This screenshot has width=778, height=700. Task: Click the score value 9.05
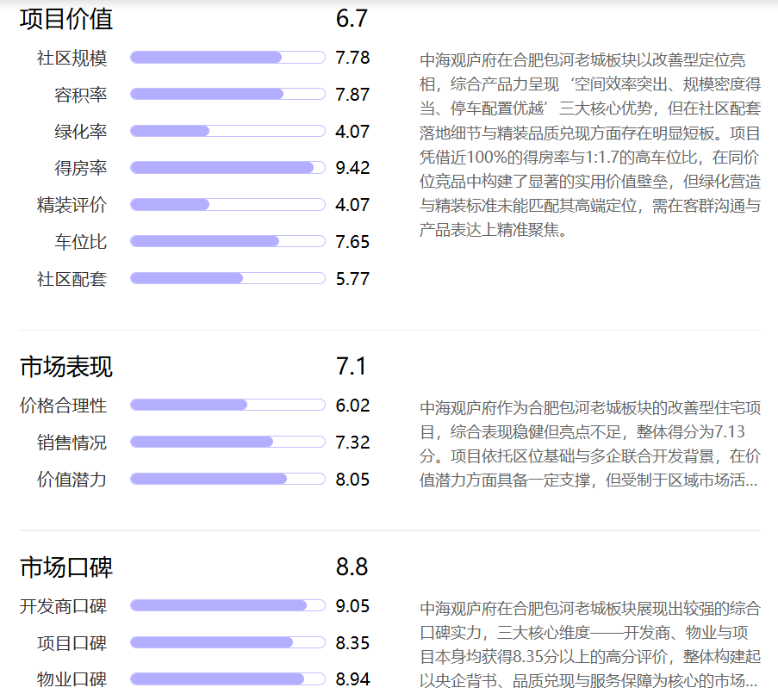(352, 606)
